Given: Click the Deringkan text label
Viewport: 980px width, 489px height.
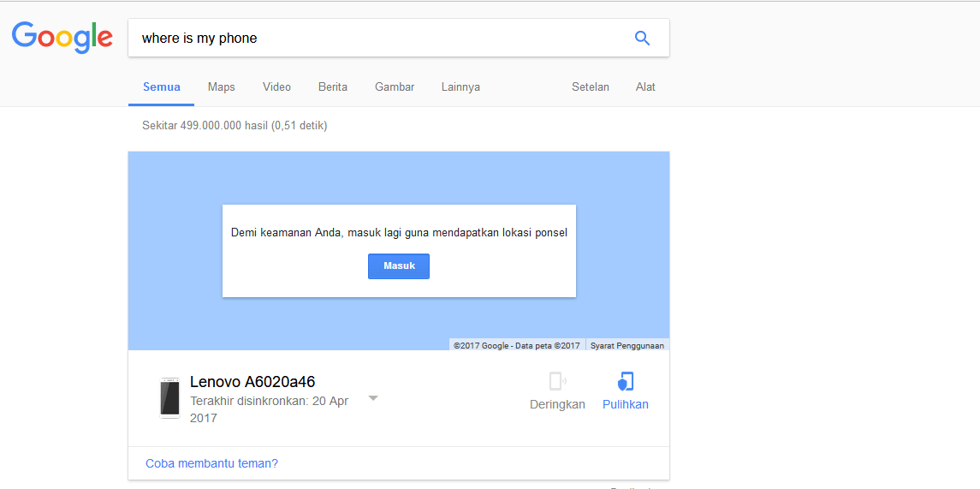Looking at the screenshot, I should [557, 404].
